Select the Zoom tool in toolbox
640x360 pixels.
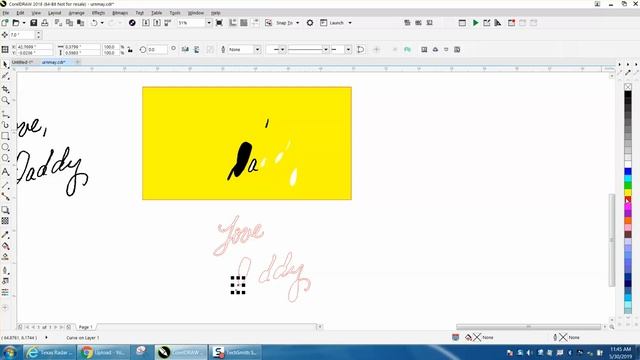pos(5,100)
